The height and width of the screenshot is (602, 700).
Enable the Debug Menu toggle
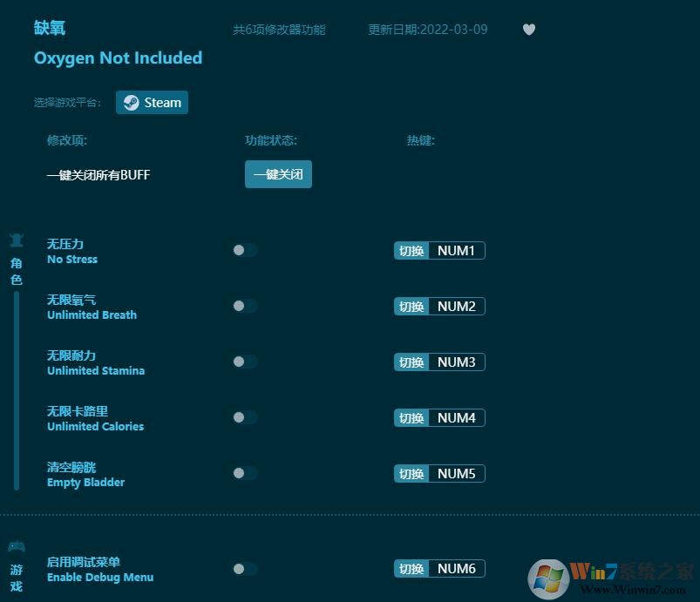click(x=245, y=568)
